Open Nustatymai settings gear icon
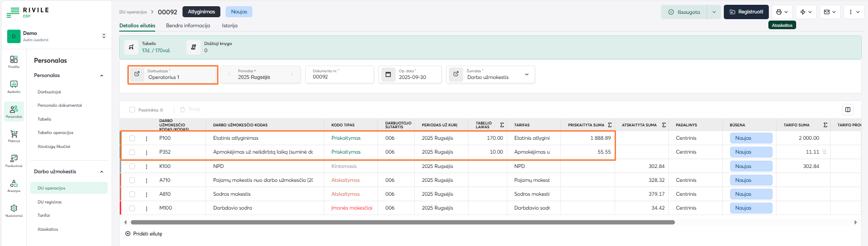Image resolution: width=868 pixels, height=246 pixels. [14, 209]
